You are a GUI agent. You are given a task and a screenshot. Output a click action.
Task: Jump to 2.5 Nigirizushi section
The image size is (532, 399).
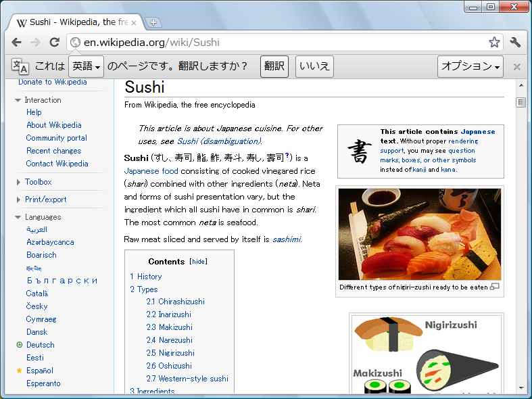click(x=170, y=353)
